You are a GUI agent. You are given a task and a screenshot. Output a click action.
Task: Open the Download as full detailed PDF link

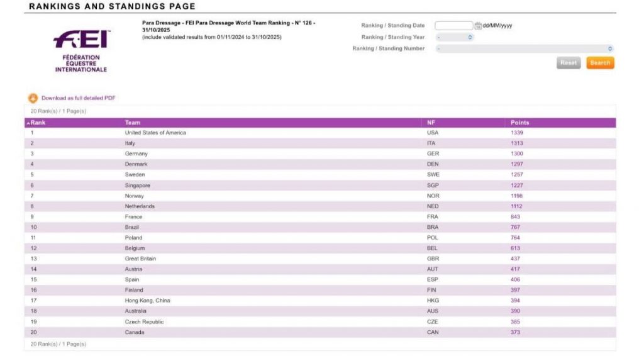(x=78, y=98)
